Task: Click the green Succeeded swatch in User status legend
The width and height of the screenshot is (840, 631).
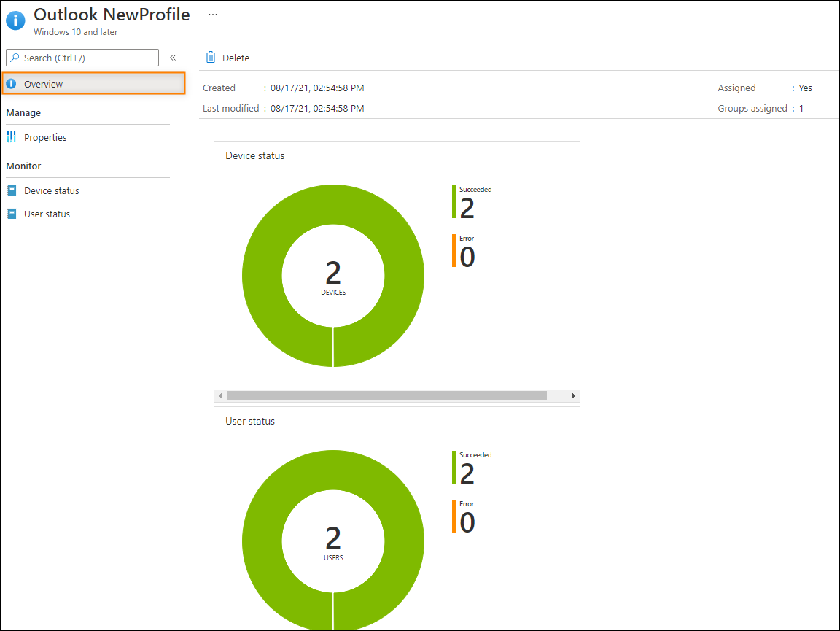Action: click(454, 467)
